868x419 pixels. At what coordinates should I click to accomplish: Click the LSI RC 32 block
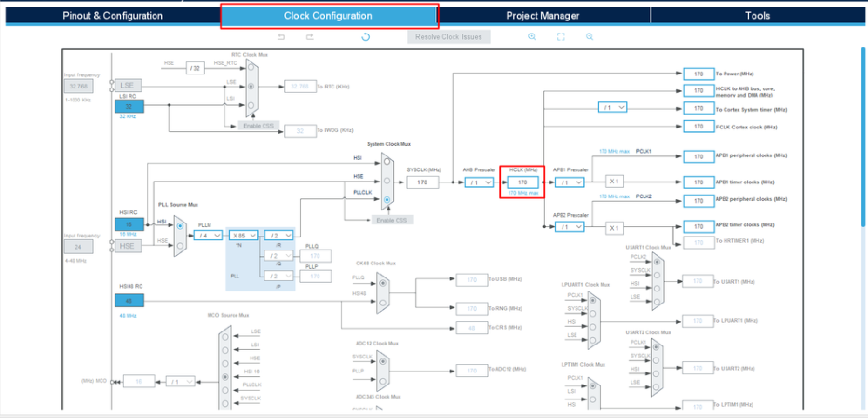click(129, 106)
